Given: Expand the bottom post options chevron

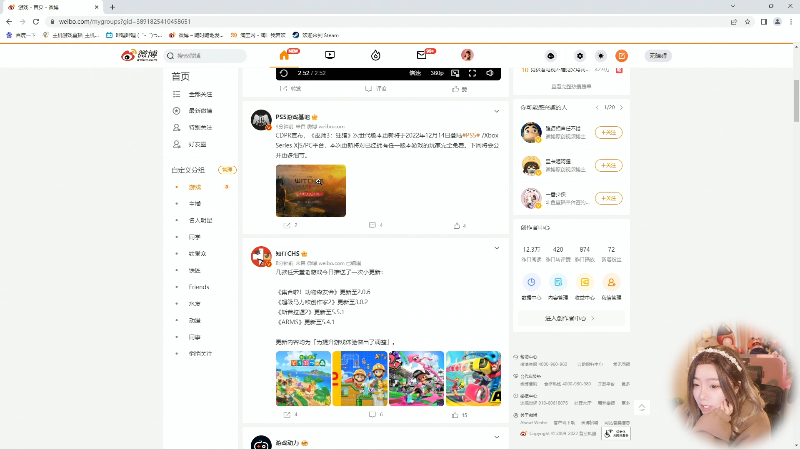Looking at the screenshot, I should pos(496,437).
